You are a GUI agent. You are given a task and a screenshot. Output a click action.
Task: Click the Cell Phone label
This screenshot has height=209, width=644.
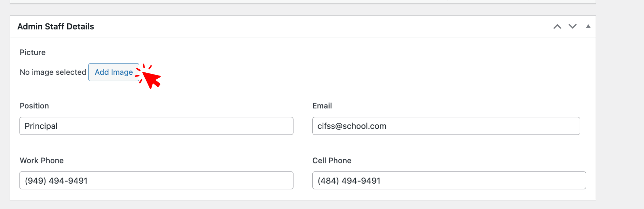click(332, 161)
